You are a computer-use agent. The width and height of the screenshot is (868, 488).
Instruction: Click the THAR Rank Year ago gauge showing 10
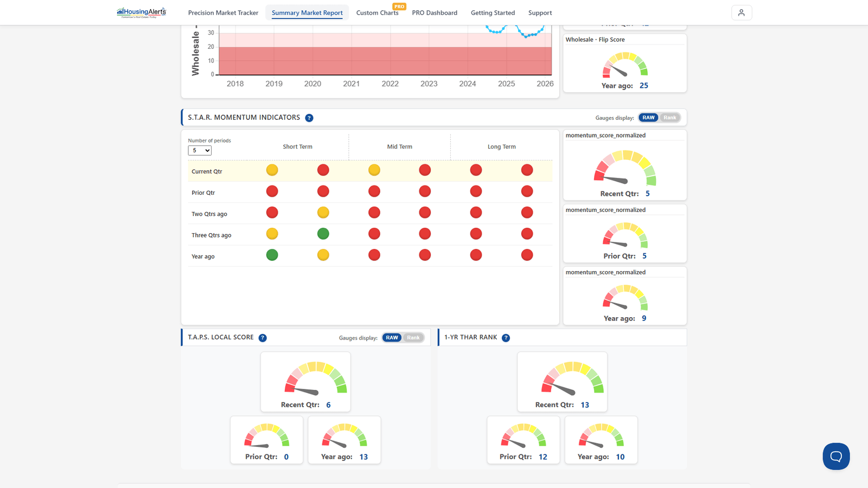point(601,435)
